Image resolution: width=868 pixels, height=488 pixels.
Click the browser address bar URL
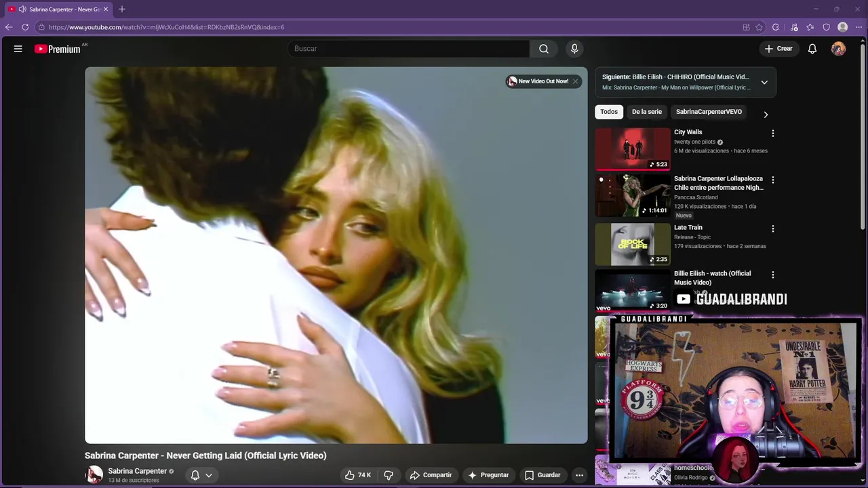coord(166,27)
